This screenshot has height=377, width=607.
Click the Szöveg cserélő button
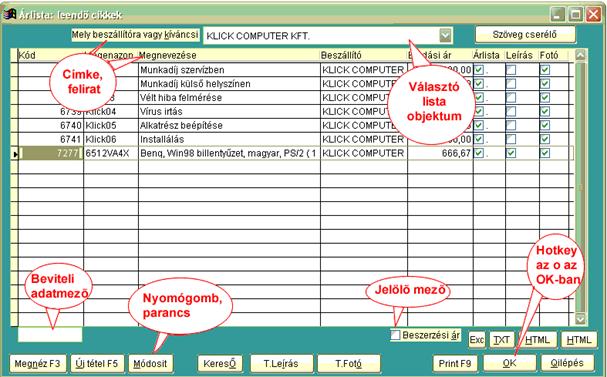click(525, 34)
